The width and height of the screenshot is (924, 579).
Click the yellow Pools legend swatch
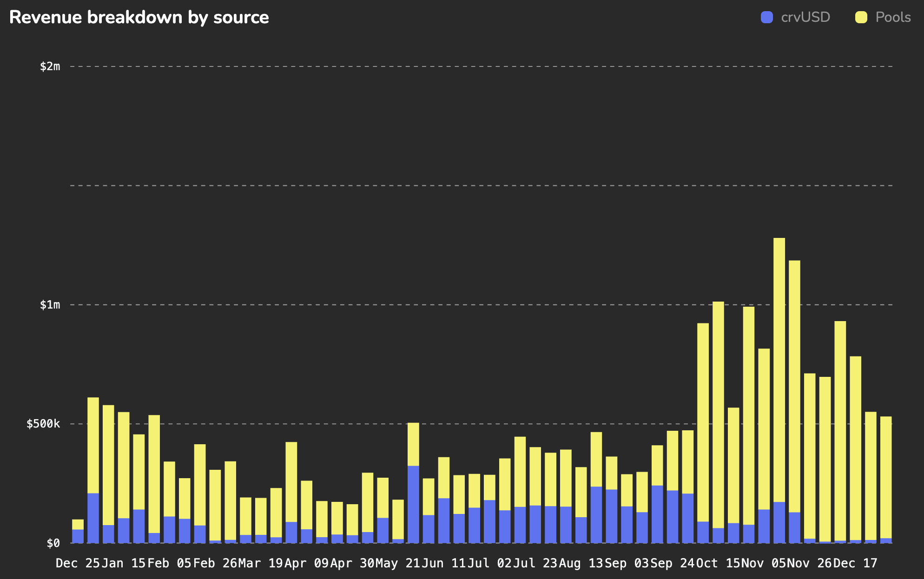861,17
